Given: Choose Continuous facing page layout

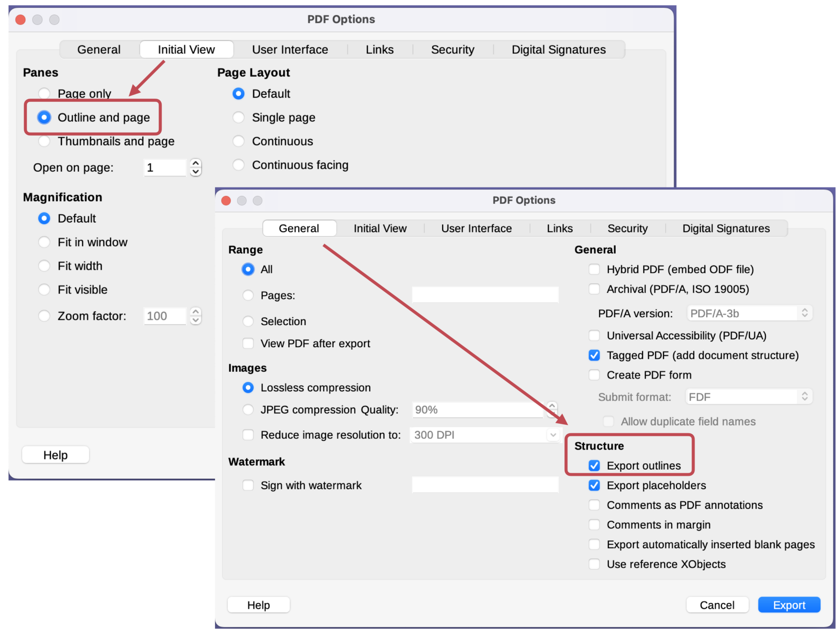Looking at the screenshot, I should [x=239, y=165].
